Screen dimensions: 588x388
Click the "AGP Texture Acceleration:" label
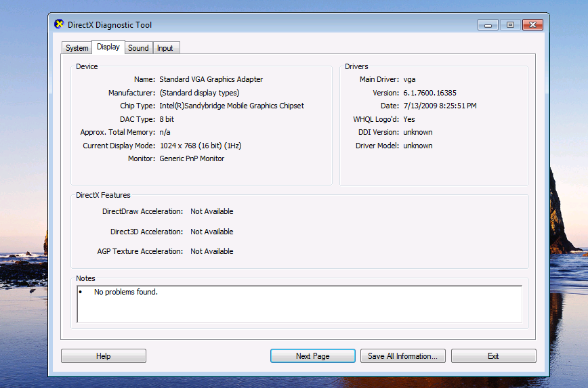point(140,251)
